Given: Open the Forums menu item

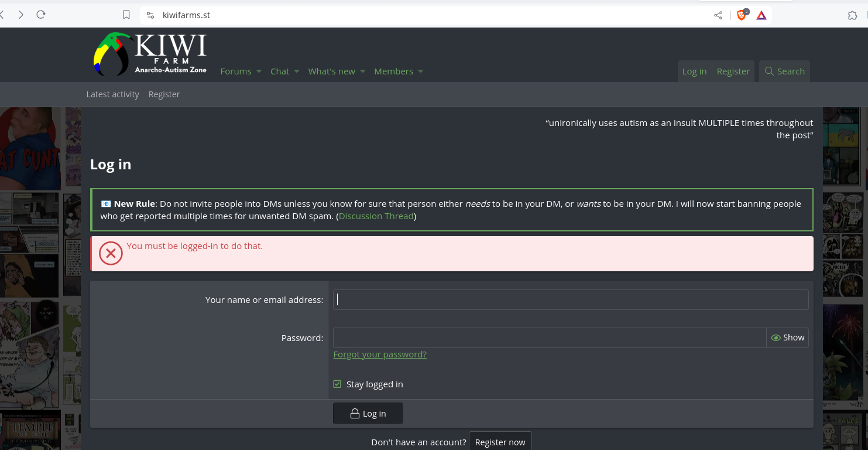Looking at the screenshot, I should tap(236, 71).
